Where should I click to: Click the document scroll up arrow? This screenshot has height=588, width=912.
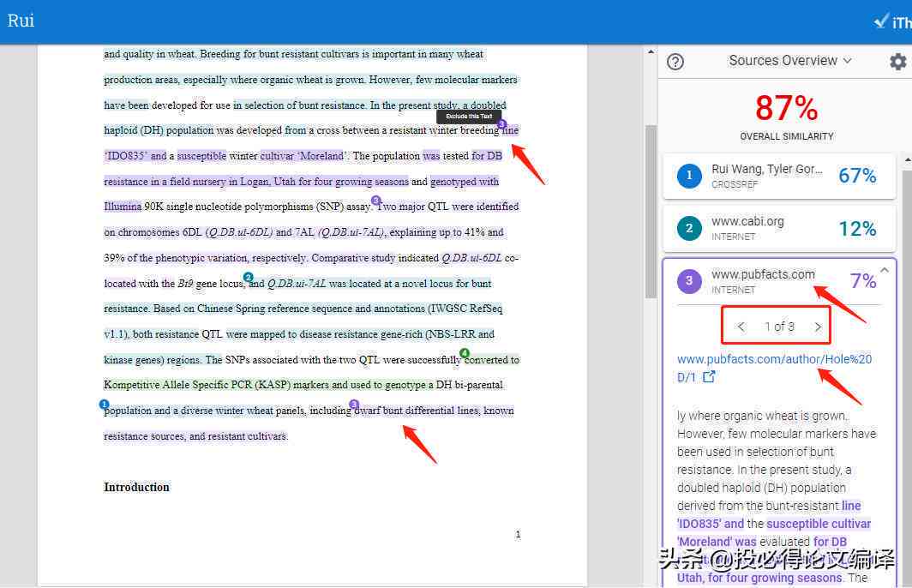tap(651, 51)
